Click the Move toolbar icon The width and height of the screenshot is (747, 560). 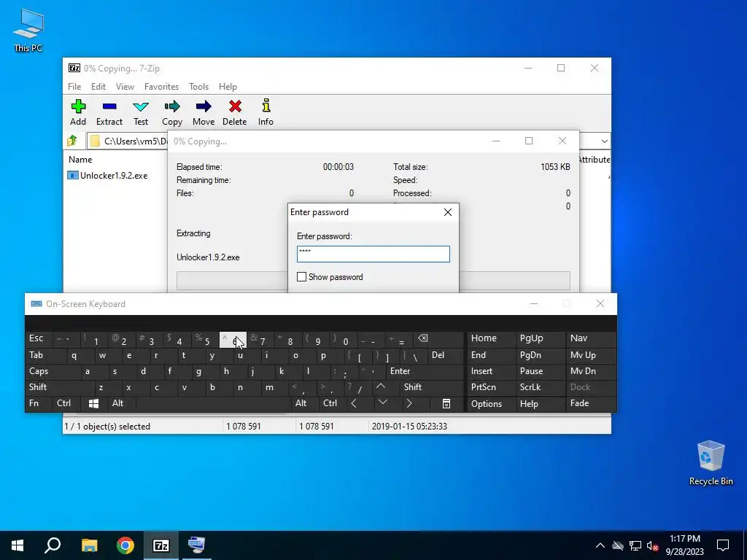click(x=204, y=112)
